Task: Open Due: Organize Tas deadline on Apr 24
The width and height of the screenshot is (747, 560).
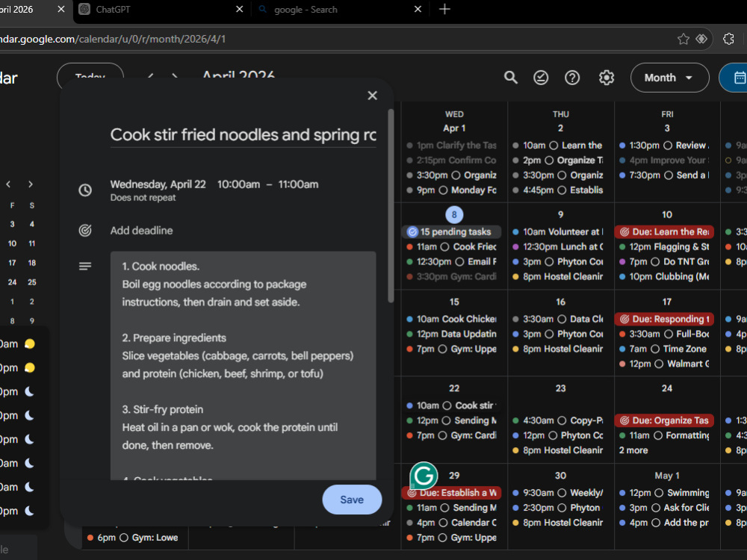Action: click(x=664, y=420)
